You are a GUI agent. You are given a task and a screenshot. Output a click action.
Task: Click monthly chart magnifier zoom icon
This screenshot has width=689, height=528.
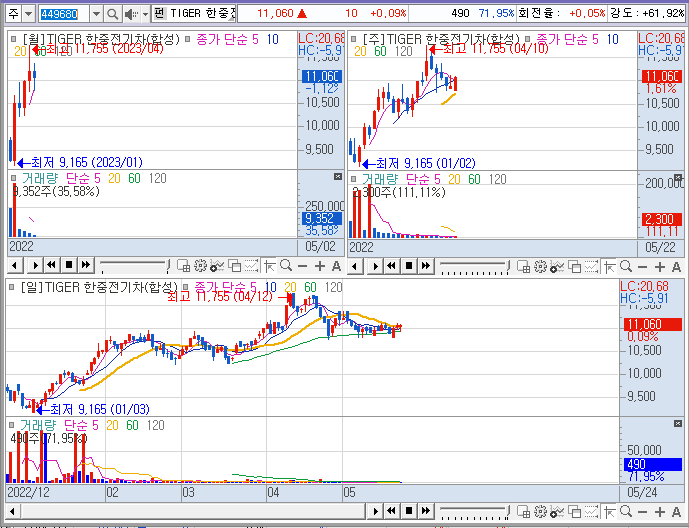pyautogui.click(x=286, y=265)
